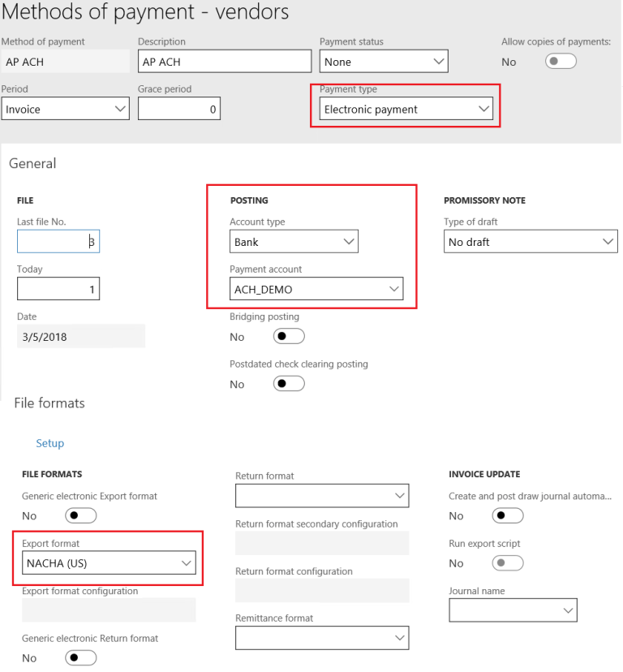Click the Date field showing 3/5/2018
623x672 pixels.
tap(81, 337)
